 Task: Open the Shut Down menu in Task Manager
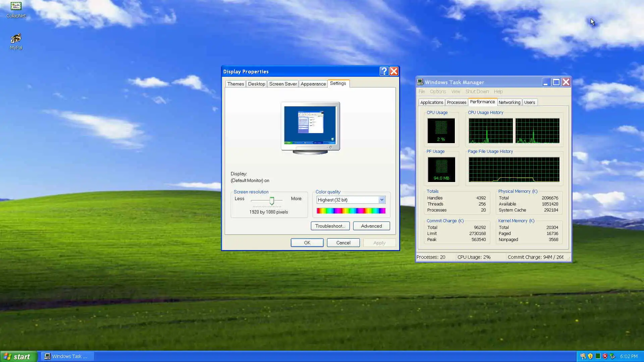[477, 92]
